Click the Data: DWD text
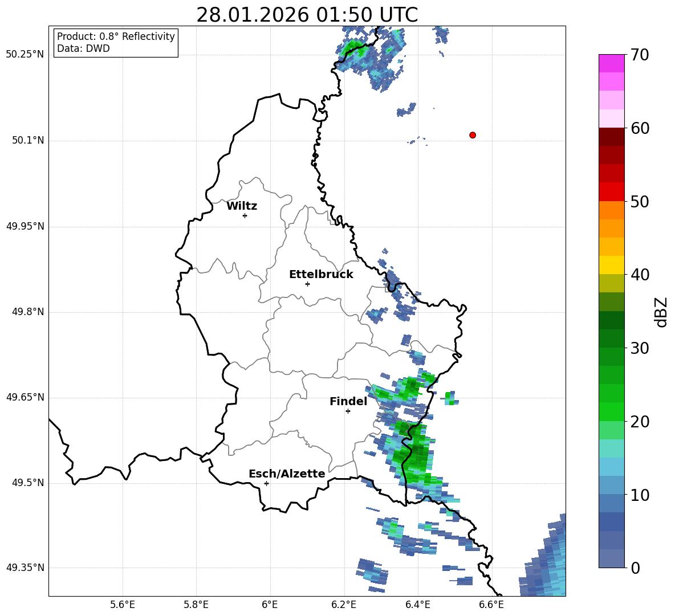Screen dimensions: 675x616 [83, 48]
